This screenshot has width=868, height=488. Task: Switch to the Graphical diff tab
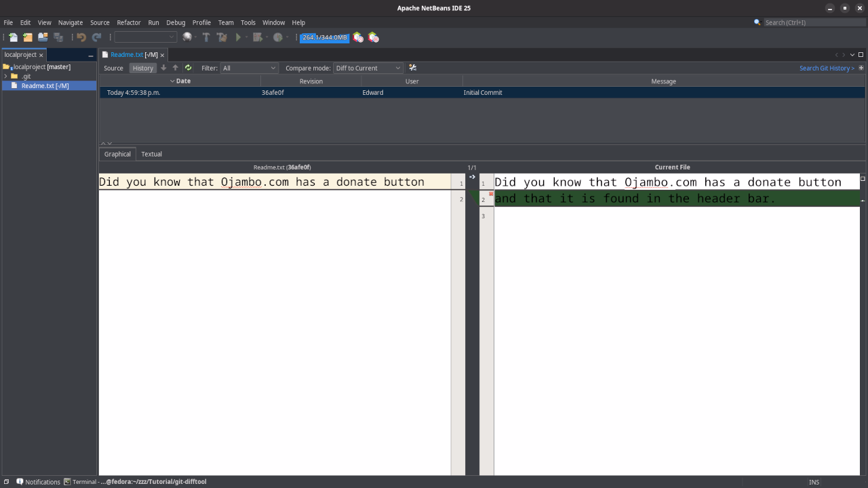117,154
